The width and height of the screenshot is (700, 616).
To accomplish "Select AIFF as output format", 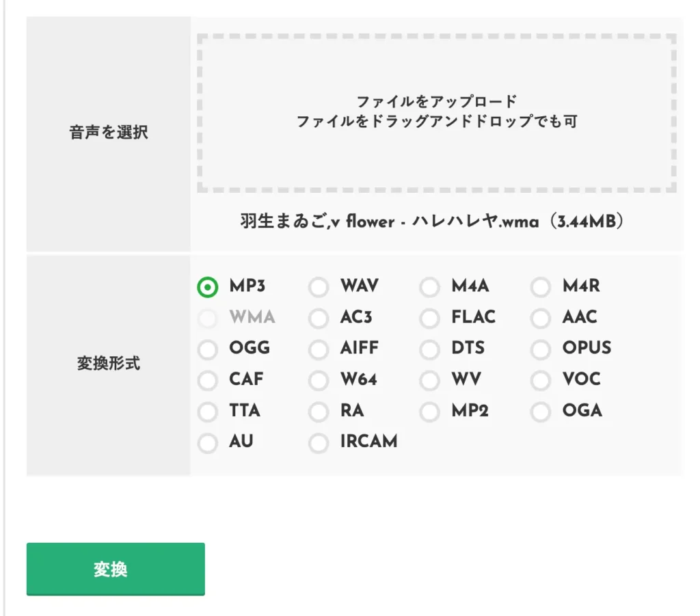I will point(319,349).
